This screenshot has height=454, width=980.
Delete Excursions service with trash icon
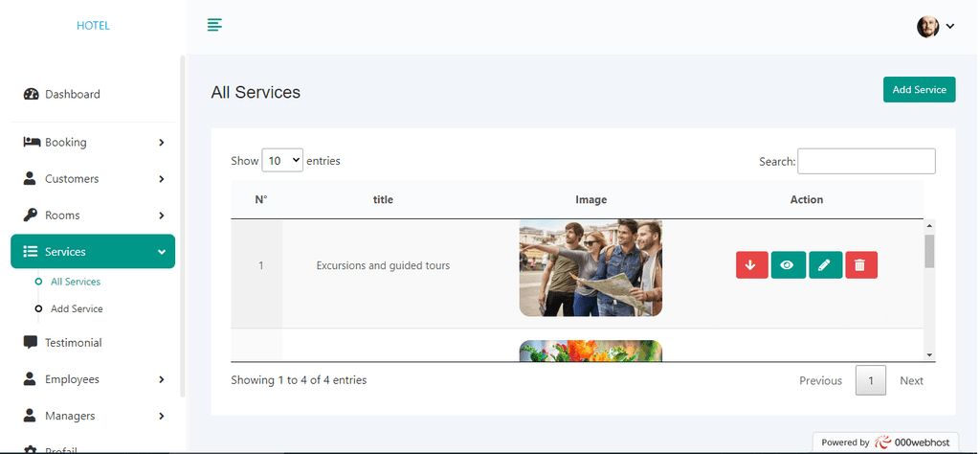tap(861, 265)
